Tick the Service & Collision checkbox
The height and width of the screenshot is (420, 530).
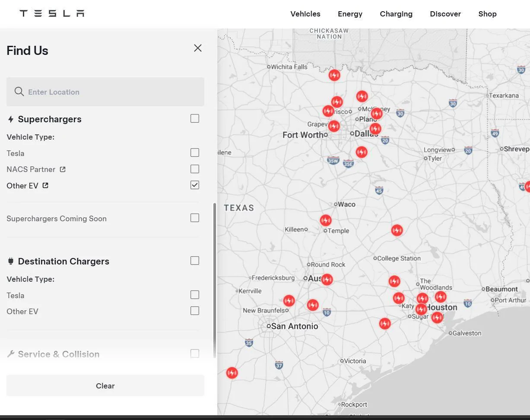click(x=195, y=353)
